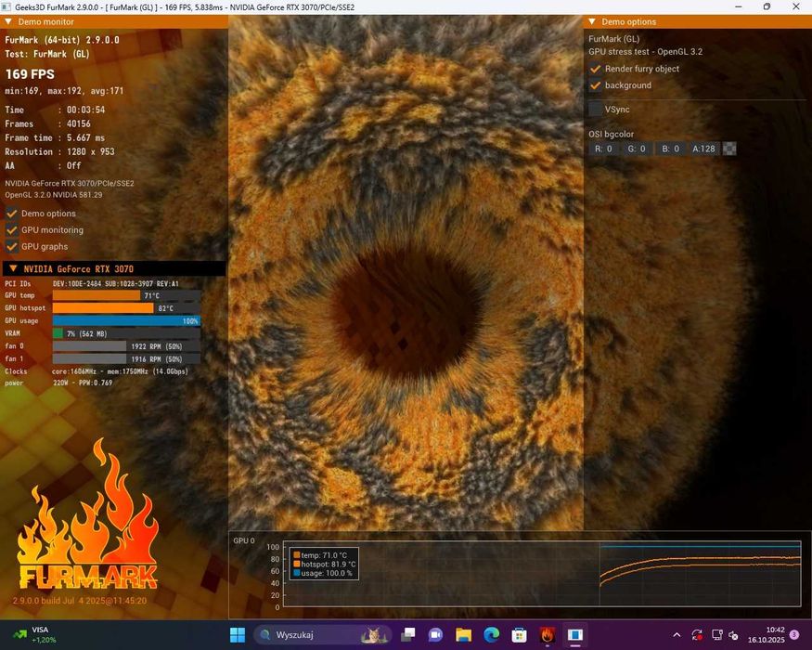Image resolution: width=812 pixels, height=650 pixels.
Task: Open Microsoft Store from taskbar
Action: pos(519,634)
